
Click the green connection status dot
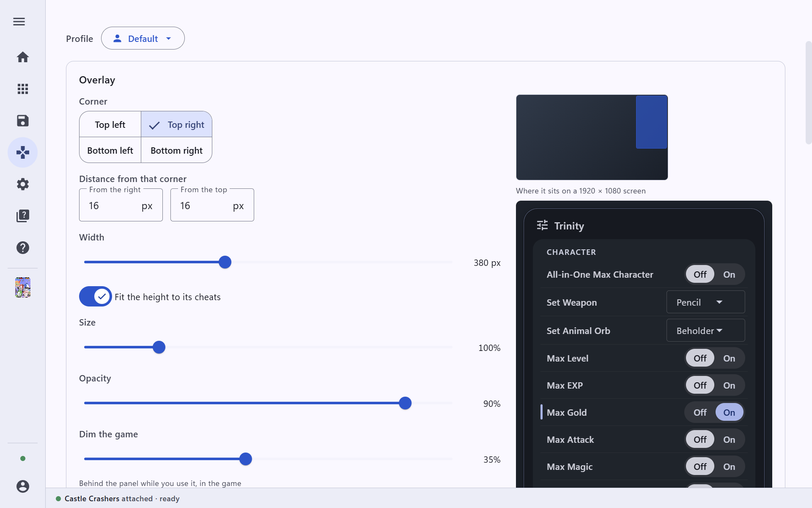coord(23,458)
